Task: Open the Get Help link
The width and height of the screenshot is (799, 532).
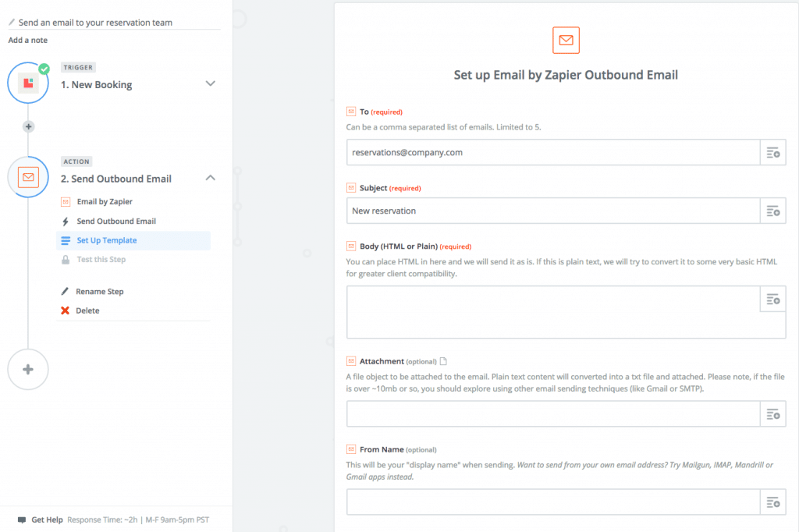Action: click(x=47, y=520)
